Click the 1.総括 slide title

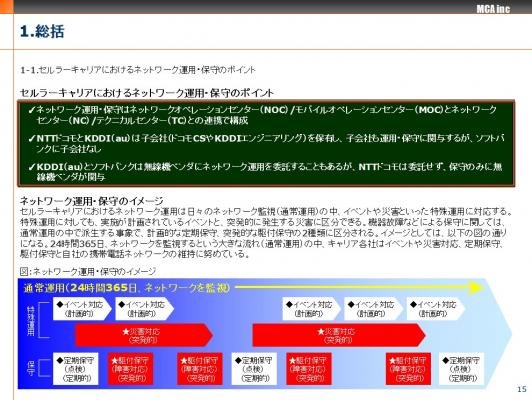(x=42, y=31)
